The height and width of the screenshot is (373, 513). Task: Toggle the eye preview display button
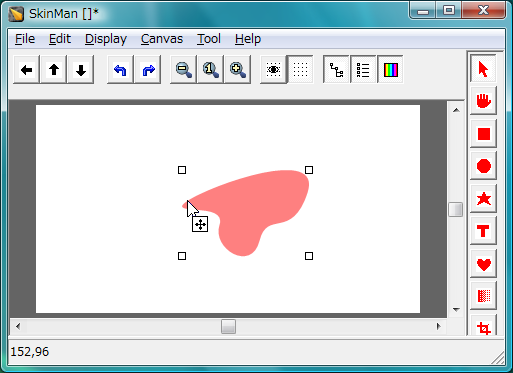(273, 70)
